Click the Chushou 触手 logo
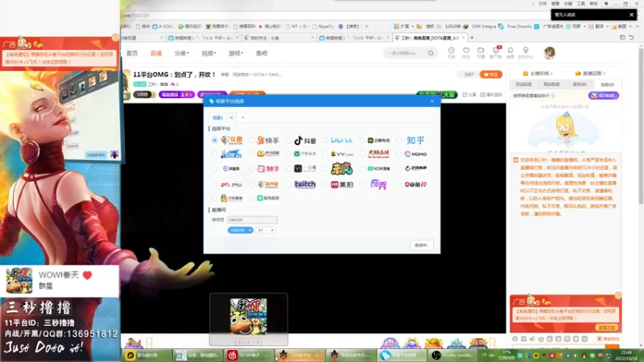 click(x=268, y=169)
